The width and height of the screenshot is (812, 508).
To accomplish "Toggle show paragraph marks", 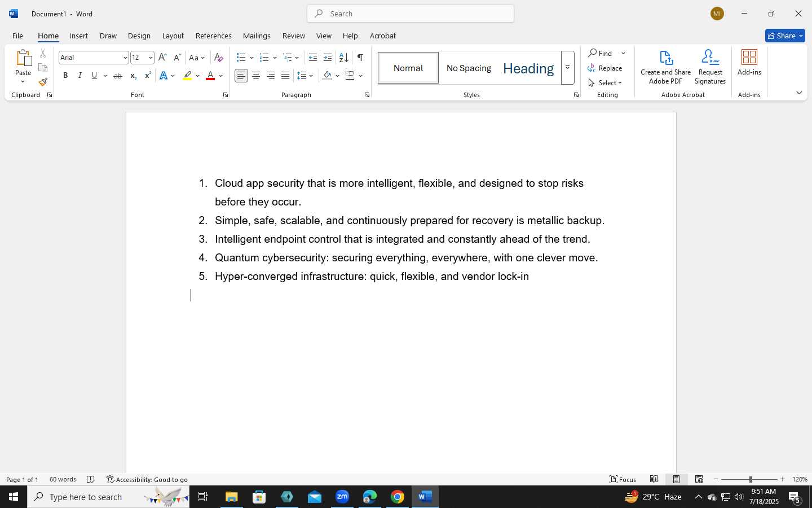I will coord(360,58).
